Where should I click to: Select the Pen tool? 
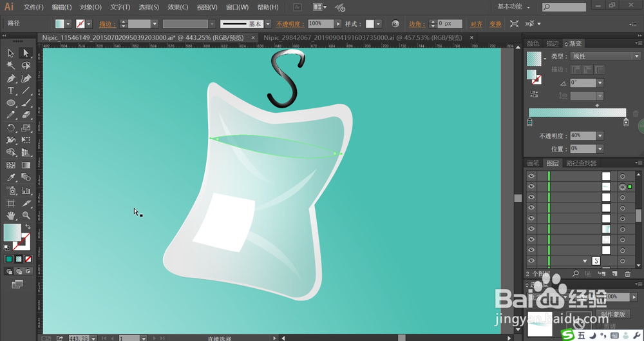click(x=11, y=78)
